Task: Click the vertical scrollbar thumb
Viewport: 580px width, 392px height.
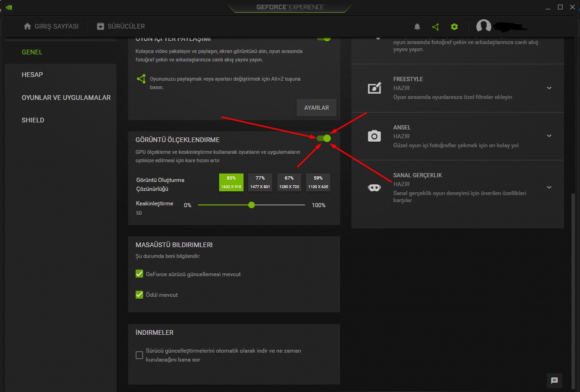Action: tap(572, 291)
